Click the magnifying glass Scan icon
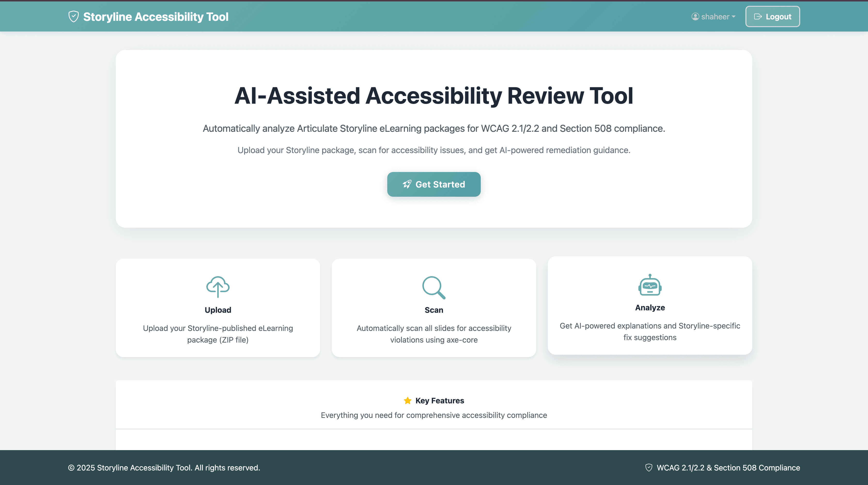The height and width of the screenshot is (485, 868). coord(434,288)
